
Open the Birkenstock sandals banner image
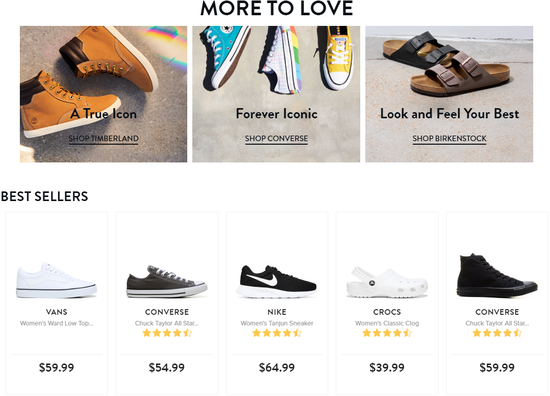click(x=449, y=94)
